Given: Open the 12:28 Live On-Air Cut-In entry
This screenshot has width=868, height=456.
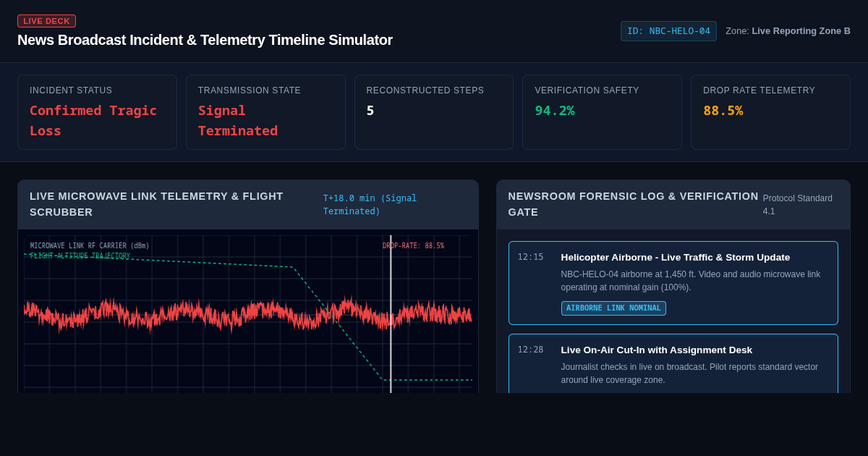Looking at the screenshot, I should [673, 363].
